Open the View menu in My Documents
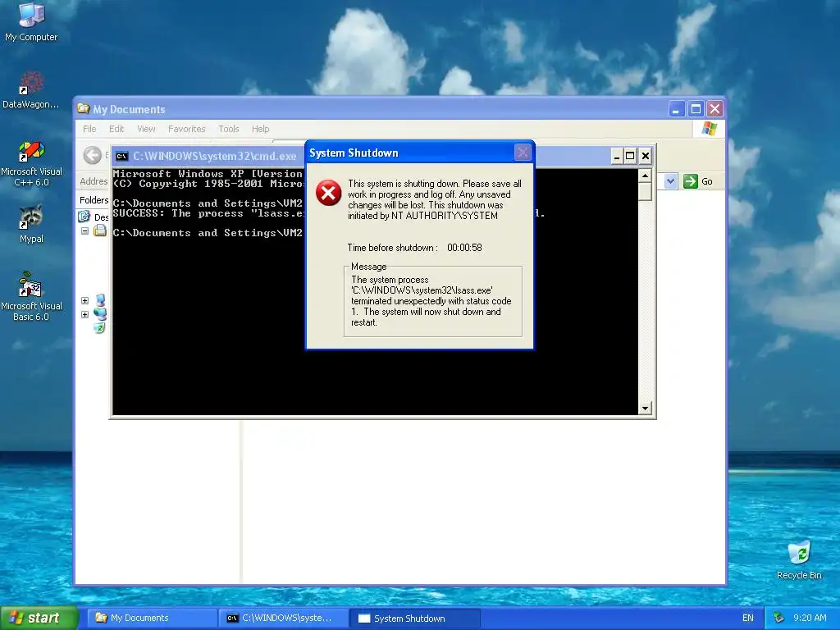The image size is (840, 630). 146,129
